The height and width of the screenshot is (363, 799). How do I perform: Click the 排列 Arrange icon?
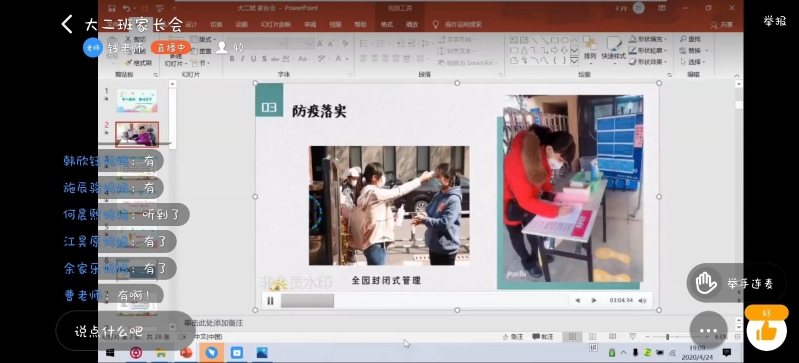click(x=590, y=48)
